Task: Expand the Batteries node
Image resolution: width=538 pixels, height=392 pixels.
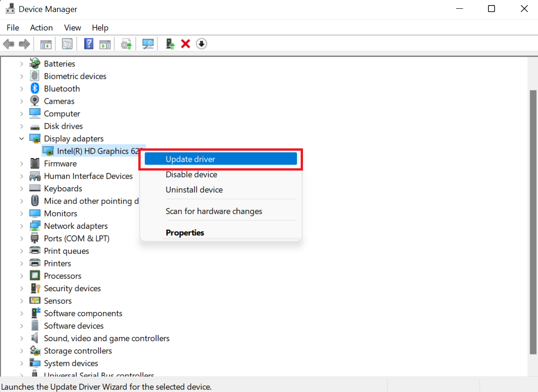Action: [x=22, y=63]
